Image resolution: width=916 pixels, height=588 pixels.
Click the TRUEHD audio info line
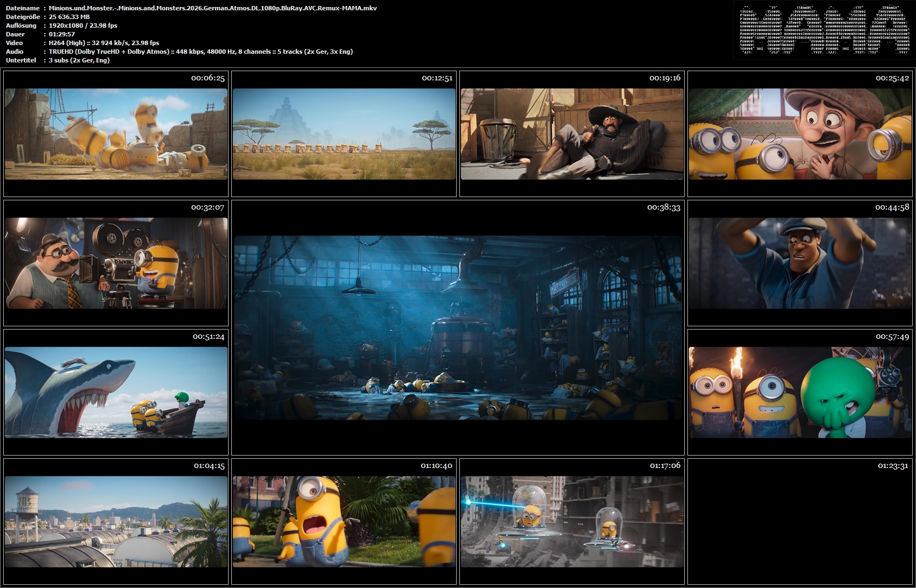pyautogui.click(x=201, y=52)
